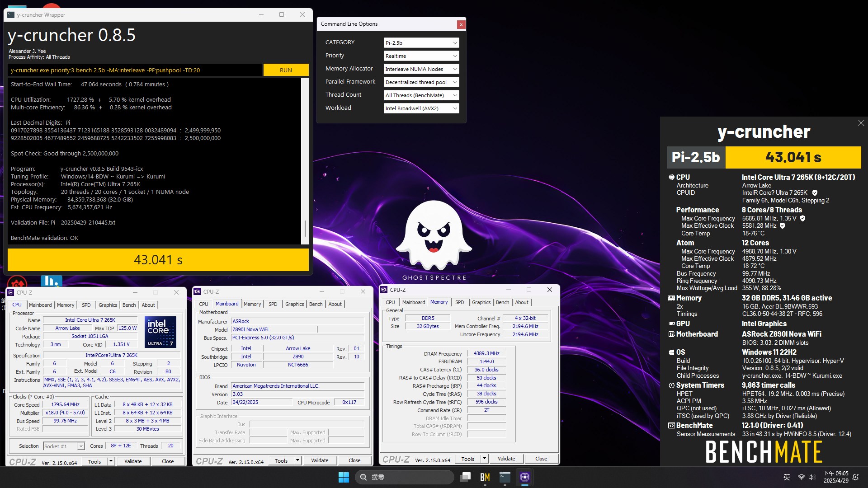Viewport: 868px width, 488px height.
Task: Open BenchMate from the taskbar
Action: (x=485, y=477)
